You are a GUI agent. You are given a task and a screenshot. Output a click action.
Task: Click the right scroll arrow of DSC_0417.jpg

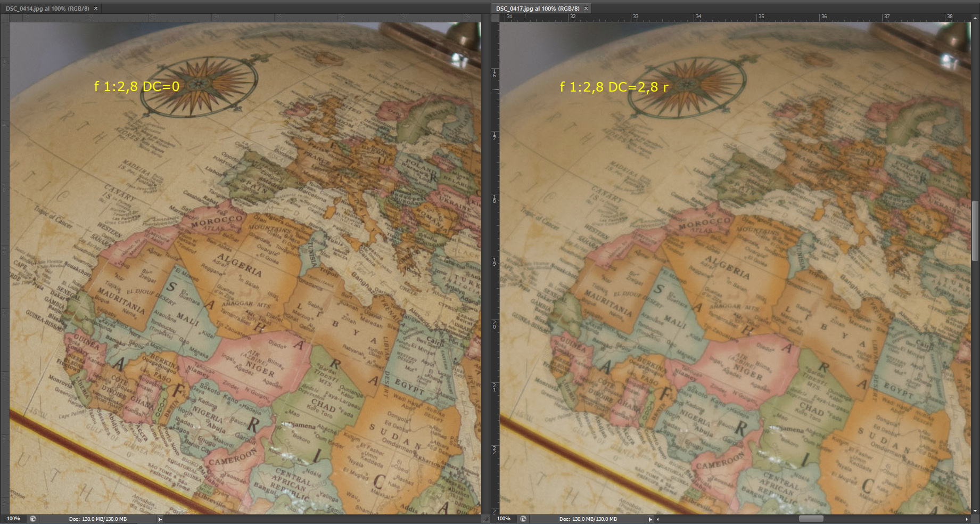pyautogui.click(x=967, y=519)
